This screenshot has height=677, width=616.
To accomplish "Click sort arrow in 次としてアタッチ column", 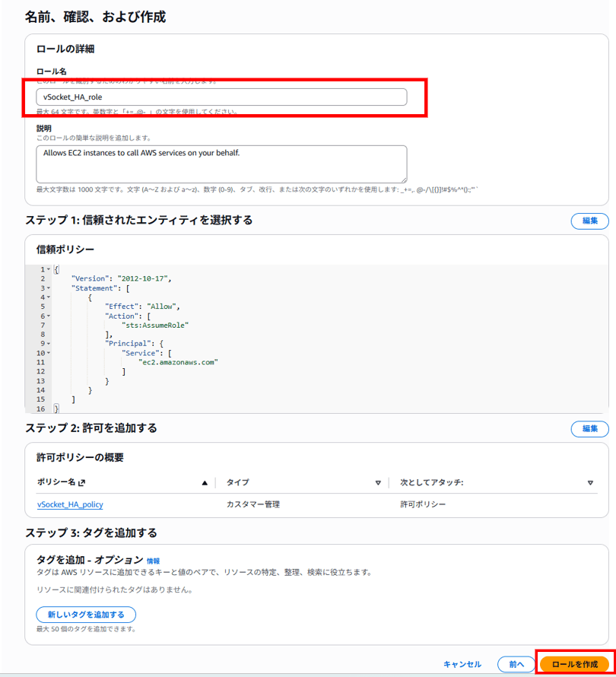I will tap(590, 483).
